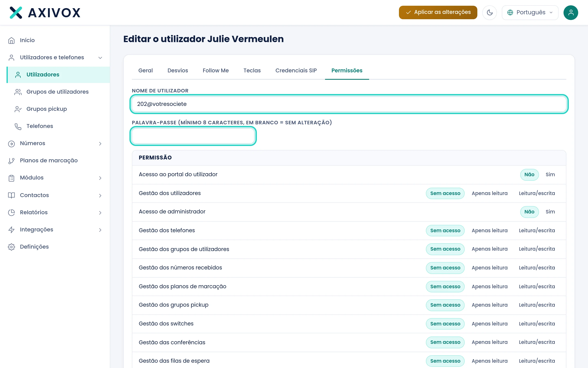Image resolution: width=588 pixels, height=368 pixels.
Task: Set Gestão das conferências to Leitura/escrita
Action: 537,342
